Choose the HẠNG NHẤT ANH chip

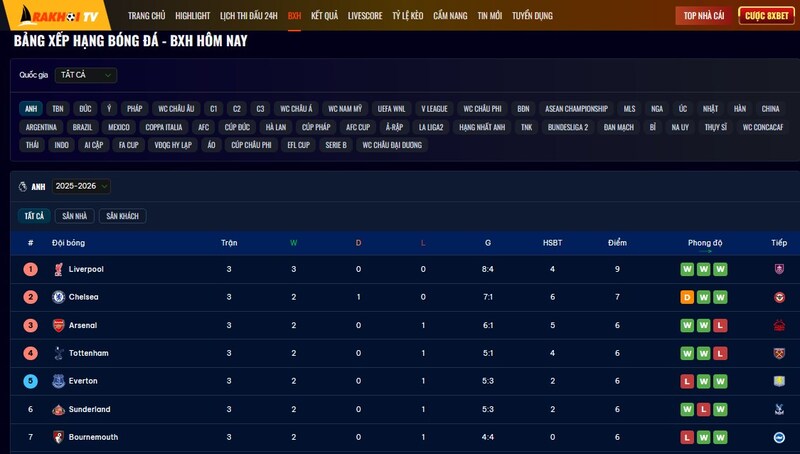[x=482, y=127]
